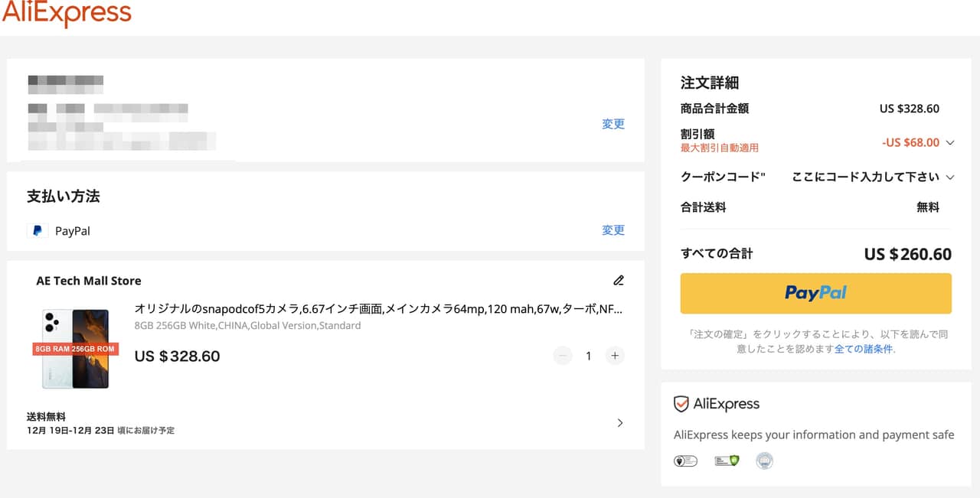
Task: Expand the coupon code entry dropdown
Action: pos(950,177)
